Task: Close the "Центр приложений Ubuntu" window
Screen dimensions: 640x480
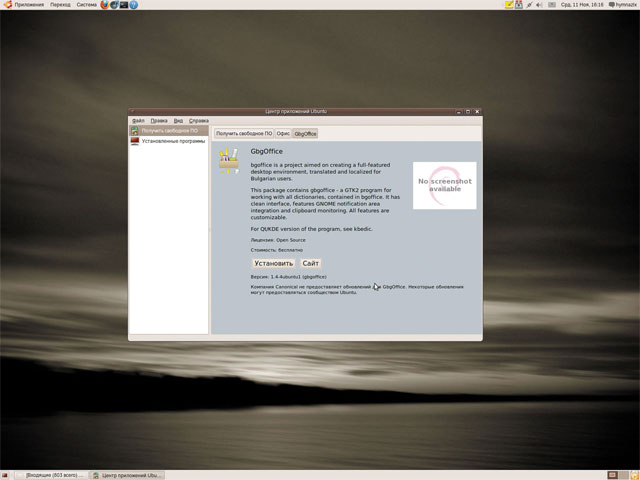Action: pos(477,111)
